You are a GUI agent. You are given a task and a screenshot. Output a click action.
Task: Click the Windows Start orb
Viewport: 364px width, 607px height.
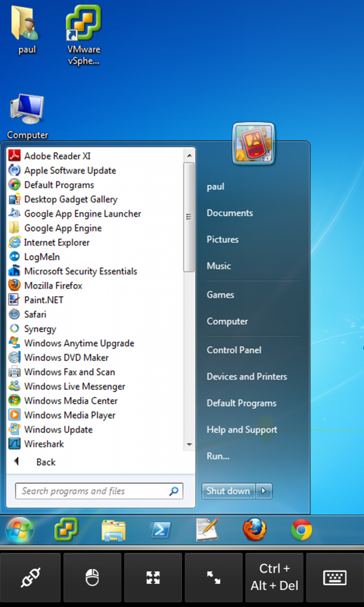(20, 529)
